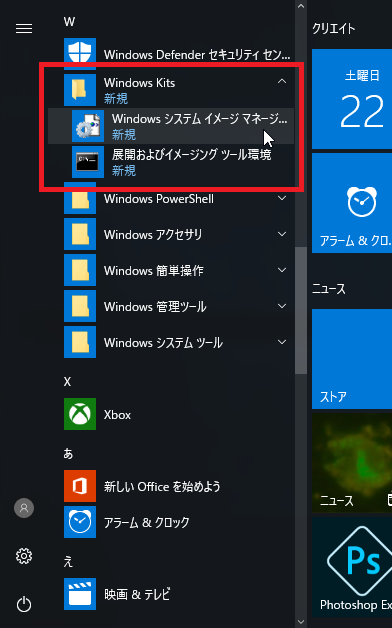Click the Windows PowerShell folder icon
Viewport: 392px width, 628px height.
pos(80,198)
